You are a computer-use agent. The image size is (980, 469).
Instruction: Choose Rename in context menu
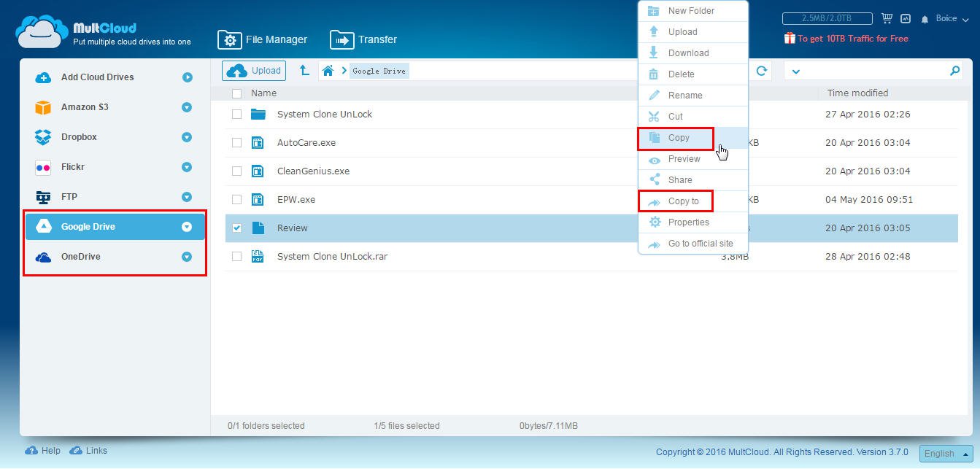tap(693, 96)
